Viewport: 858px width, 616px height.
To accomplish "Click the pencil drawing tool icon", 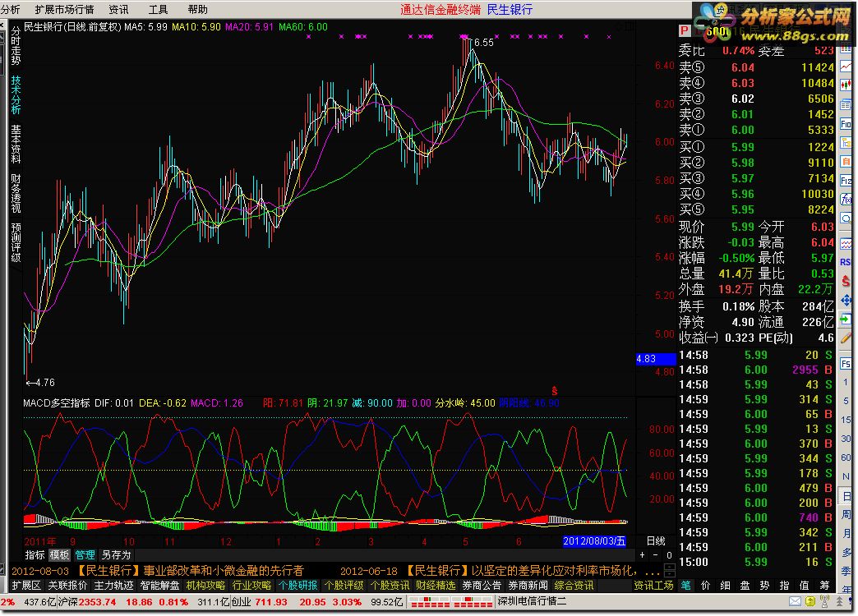I will (846, 338).
